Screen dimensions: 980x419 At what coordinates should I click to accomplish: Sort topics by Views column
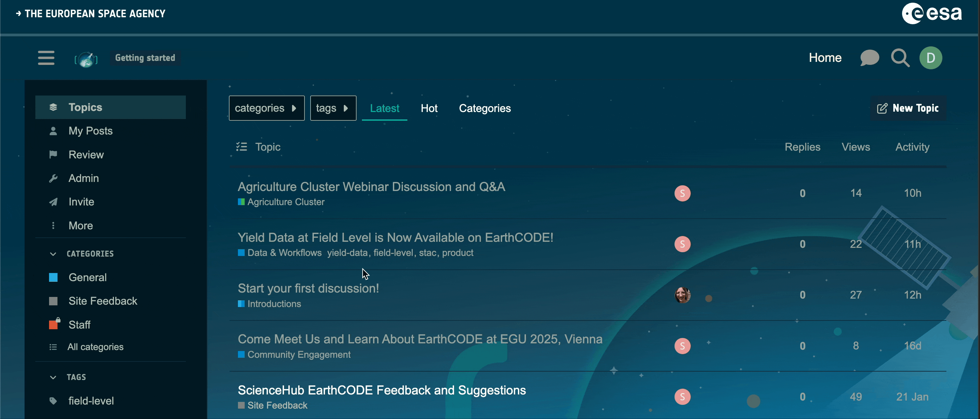(x=856, y=147)
